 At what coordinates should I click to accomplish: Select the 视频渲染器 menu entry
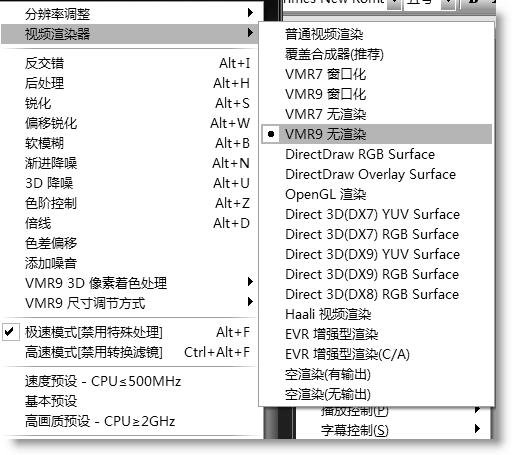click(130, 34)
